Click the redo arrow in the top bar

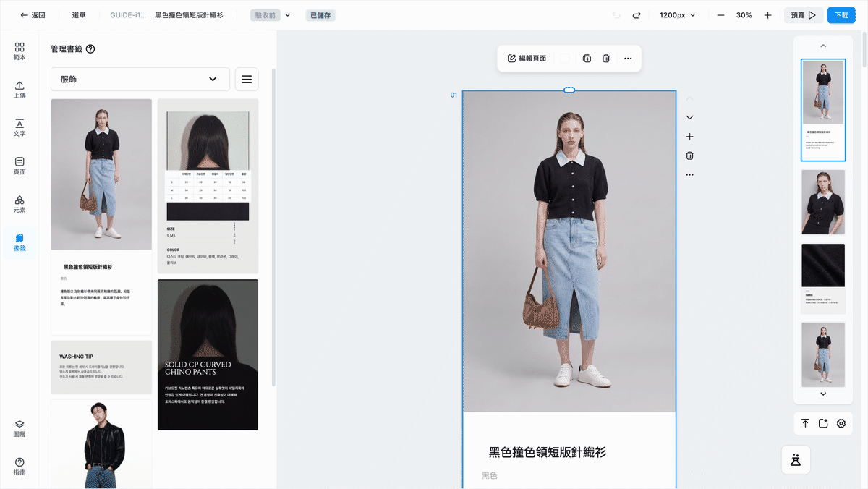tap(637, 15)
